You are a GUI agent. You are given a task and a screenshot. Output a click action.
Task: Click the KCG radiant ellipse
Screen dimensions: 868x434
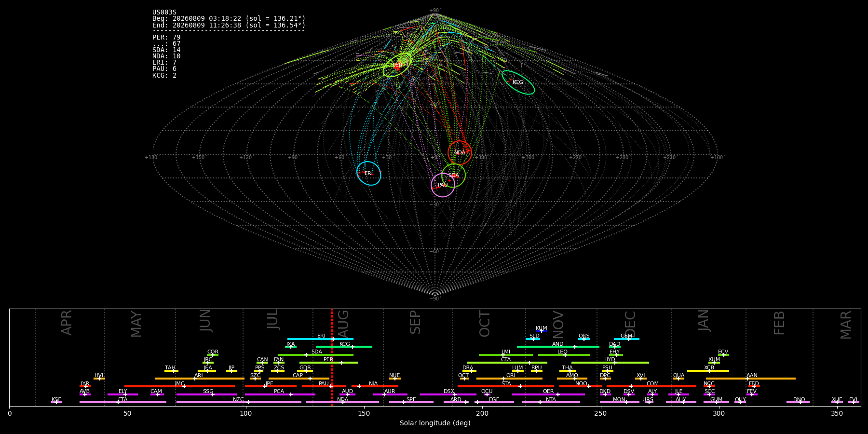(x=518, y=82)
